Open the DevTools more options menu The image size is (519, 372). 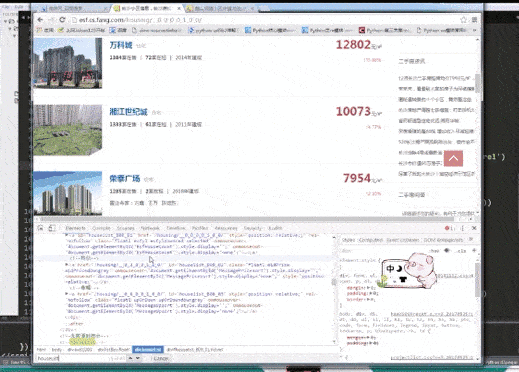point(463,228)
